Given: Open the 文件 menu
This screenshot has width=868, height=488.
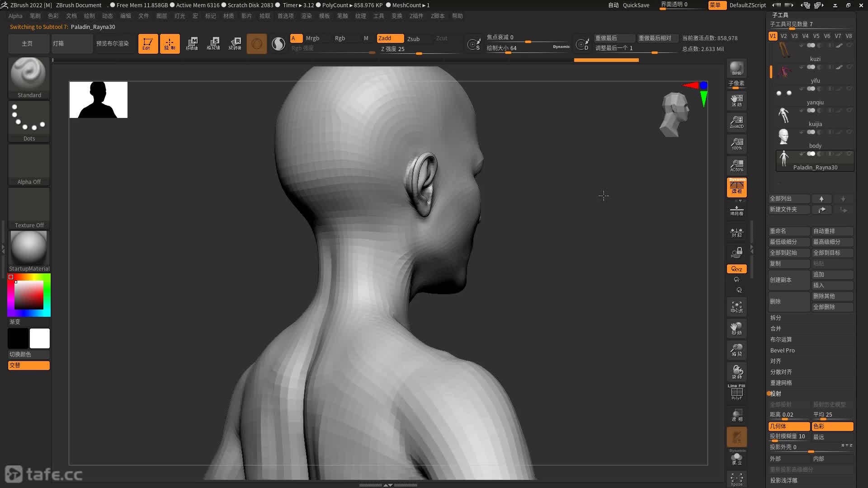Looking at the screenshot, I should [x=143, y=16].
